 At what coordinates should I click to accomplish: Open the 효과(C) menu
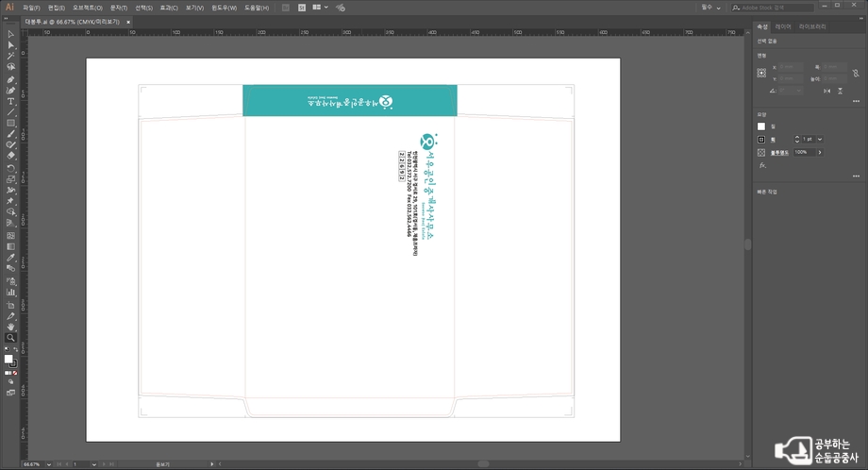tap(169, 8)
